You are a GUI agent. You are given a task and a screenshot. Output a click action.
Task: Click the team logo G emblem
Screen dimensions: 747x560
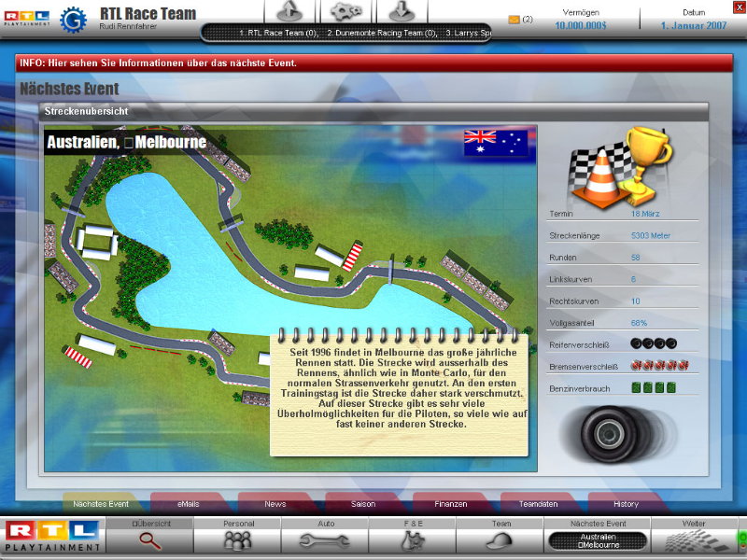73,20
